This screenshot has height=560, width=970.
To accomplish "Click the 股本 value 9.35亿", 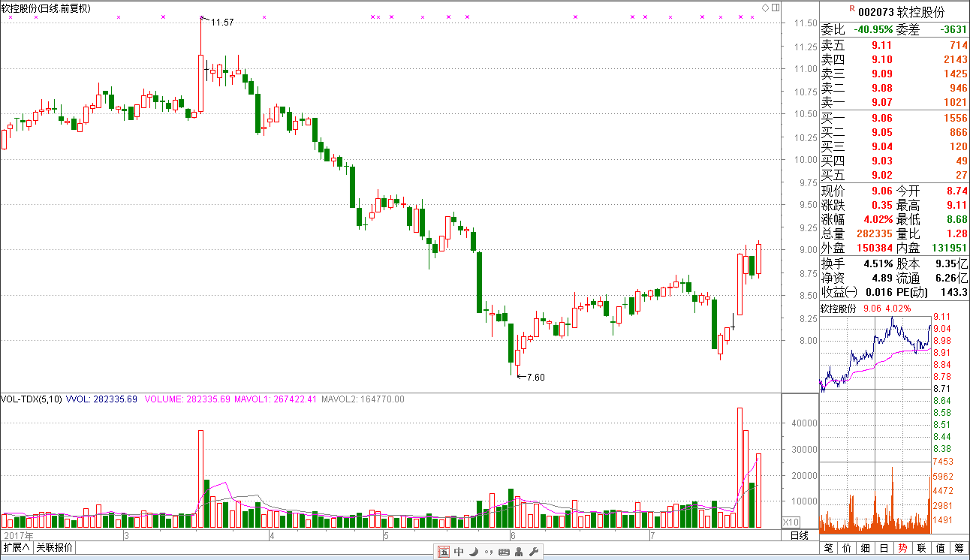I will tap(952, 263).
